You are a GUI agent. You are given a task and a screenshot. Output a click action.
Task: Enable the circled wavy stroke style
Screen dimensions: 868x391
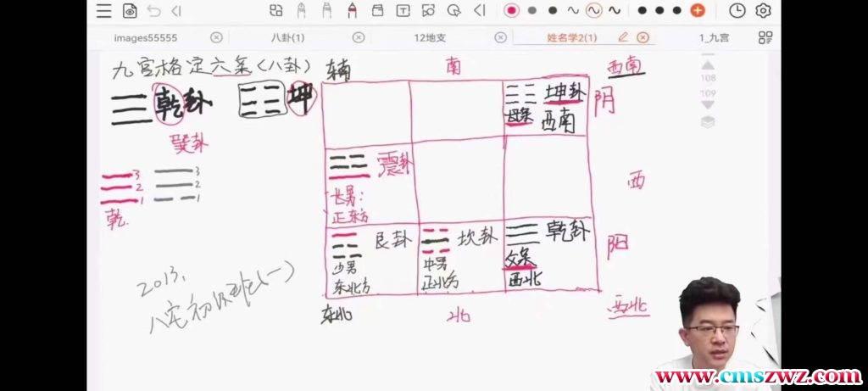click(593, 11)
